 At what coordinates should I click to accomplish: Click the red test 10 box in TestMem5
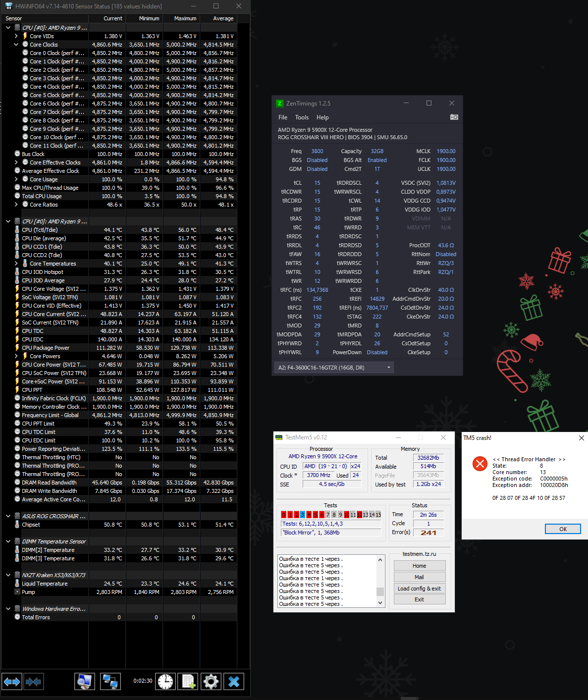click(x=347, y=515)
